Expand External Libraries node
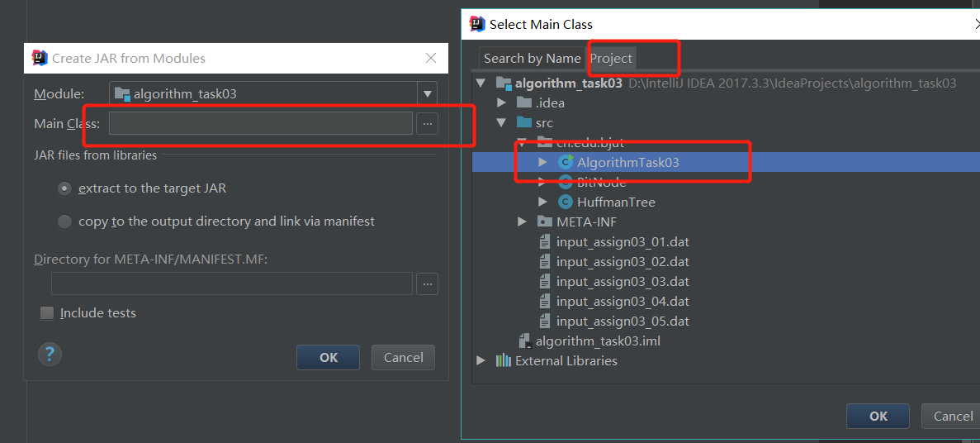 coord(481,361)
